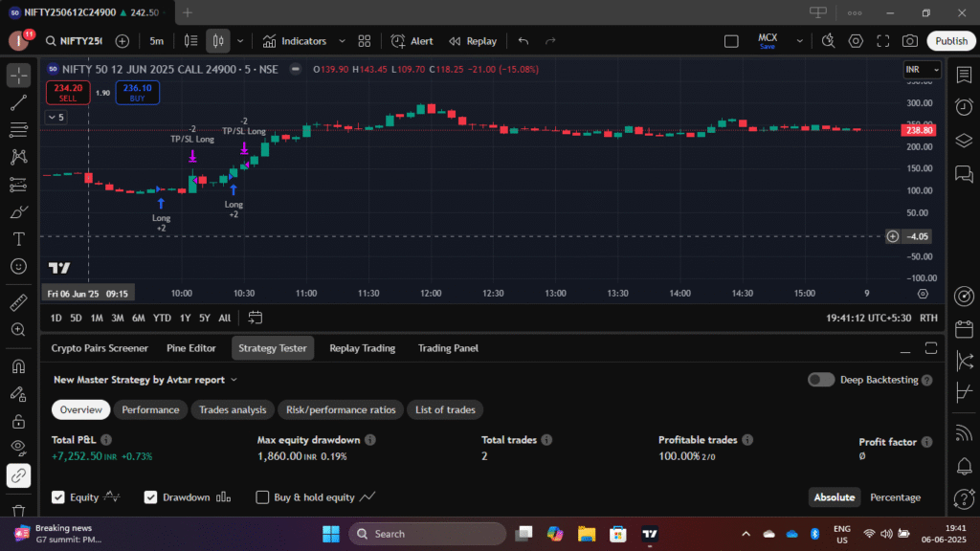Open the MCX layout dropdown arrow

pos(799,41)
